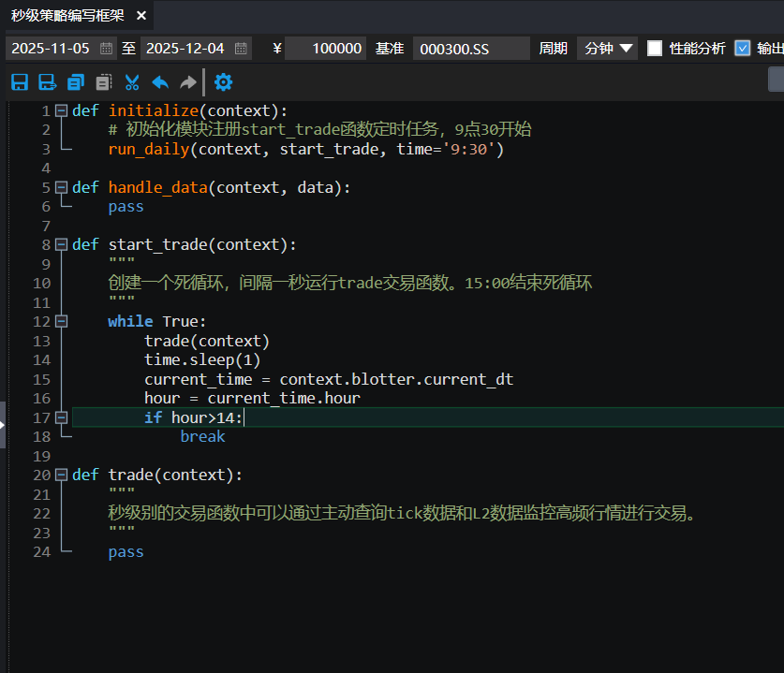This screenshot has width=784, height=673.
Task: Open editor settings with the gear icon
Action: coord(223,82)
